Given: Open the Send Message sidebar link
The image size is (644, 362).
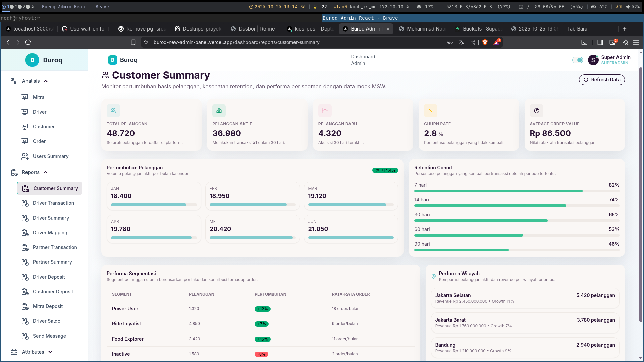Looking at the screenshot, I should 49,336.
